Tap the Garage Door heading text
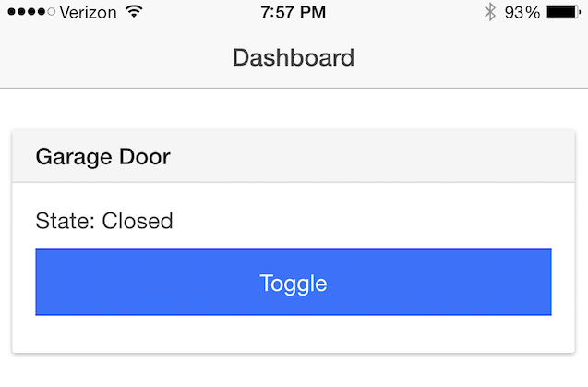The height and width of the screenshot is (387, 588). 103,157
